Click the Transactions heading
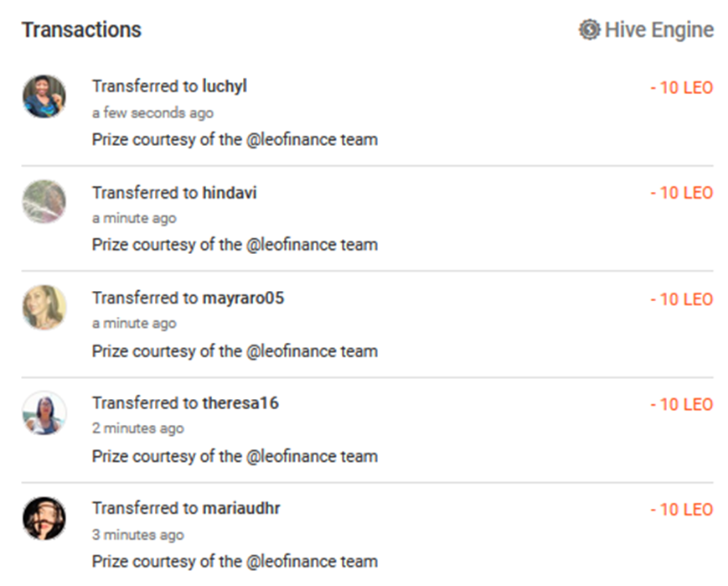Image resolution: width=728 pixels, height=586 pixels. pos(81,29)
